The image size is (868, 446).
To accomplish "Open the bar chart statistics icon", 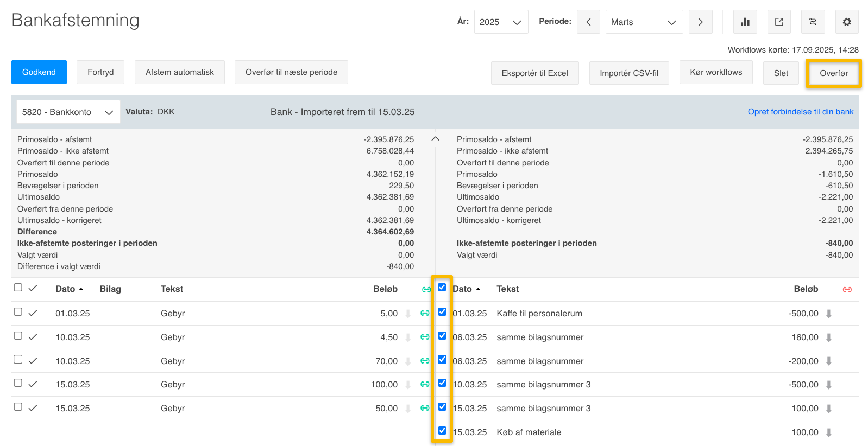I will (x=745, y=22).
